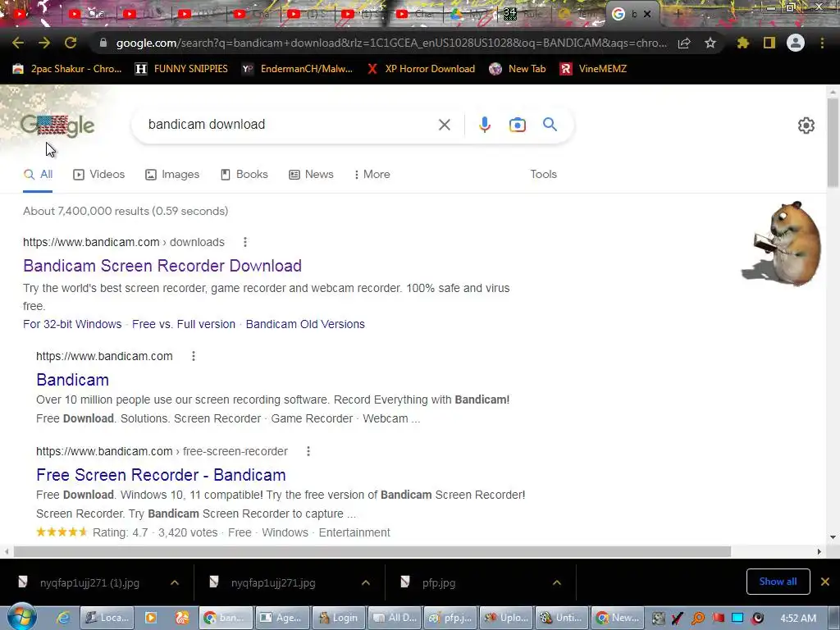
Task: Expand the More search filters menu
Action: tap(372, 175)
